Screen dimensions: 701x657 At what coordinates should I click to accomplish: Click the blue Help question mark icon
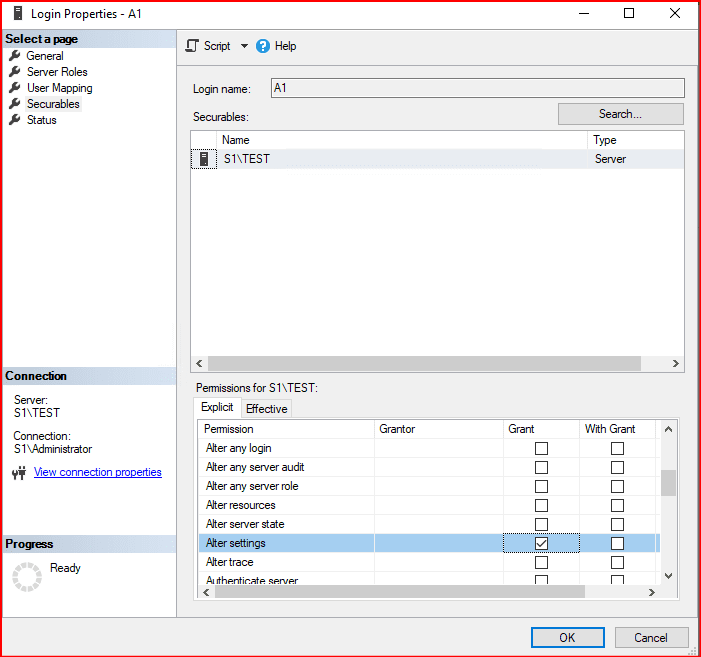(263, 46)
